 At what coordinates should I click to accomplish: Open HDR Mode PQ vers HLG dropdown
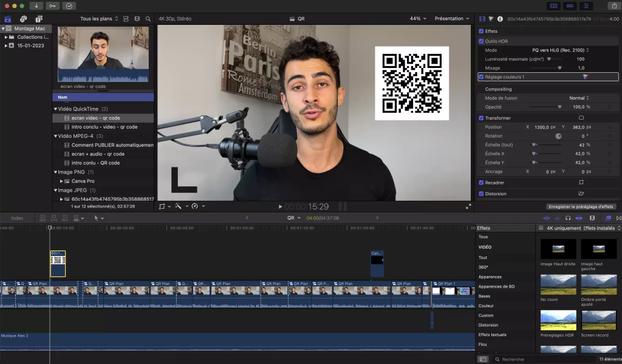click(x=560, y=50)
